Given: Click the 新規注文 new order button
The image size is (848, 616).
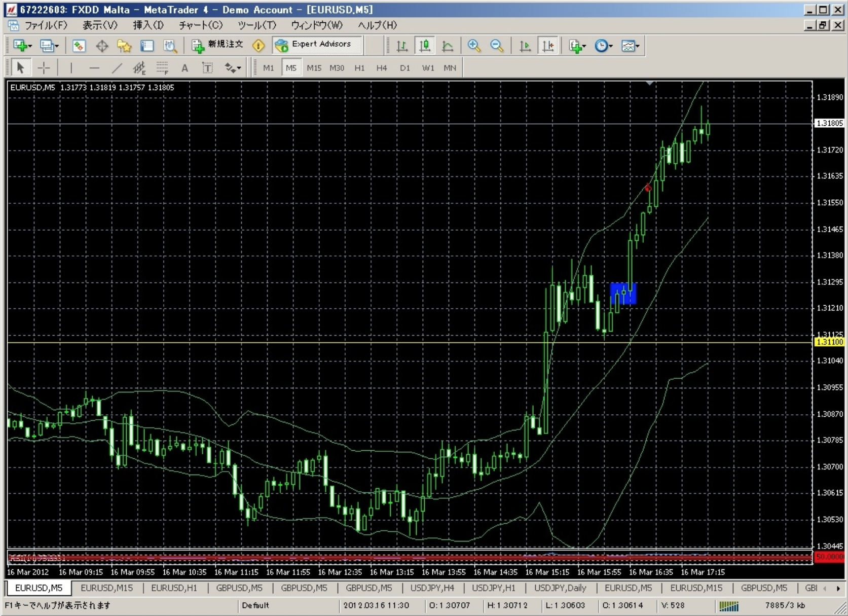Looking at the screenshot, I should (x=218, y=45).
